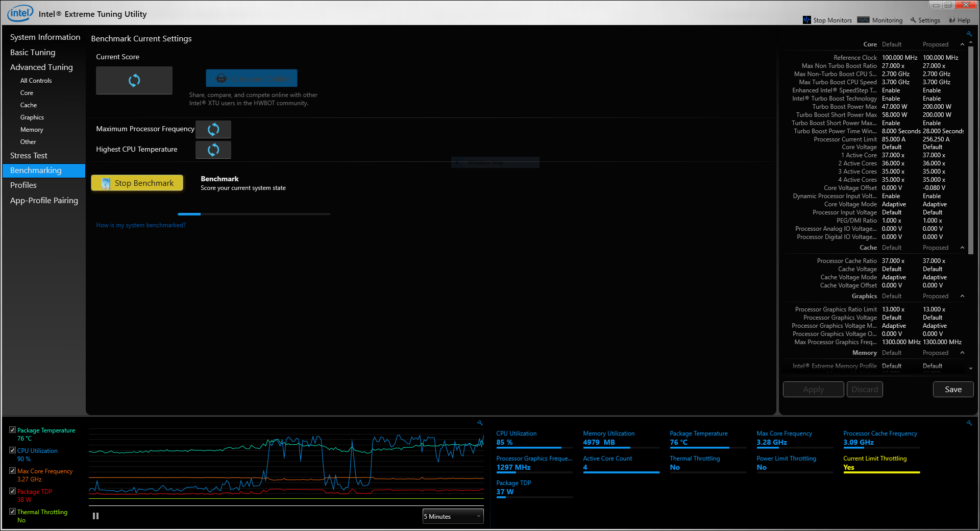Uncheck CPU Utilization graph checkbox
Image resolution: width=980 pixels, height=531 pixels.
click(12, 450)
